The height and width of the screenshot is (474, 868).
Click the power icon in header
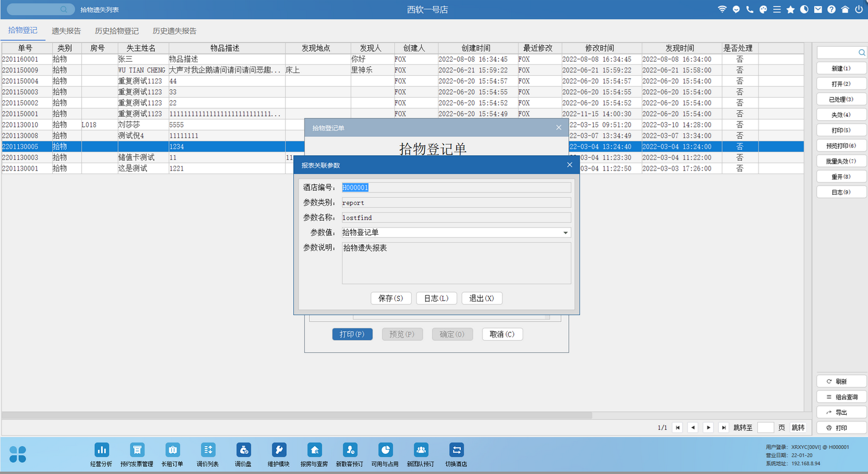[859, 9]
